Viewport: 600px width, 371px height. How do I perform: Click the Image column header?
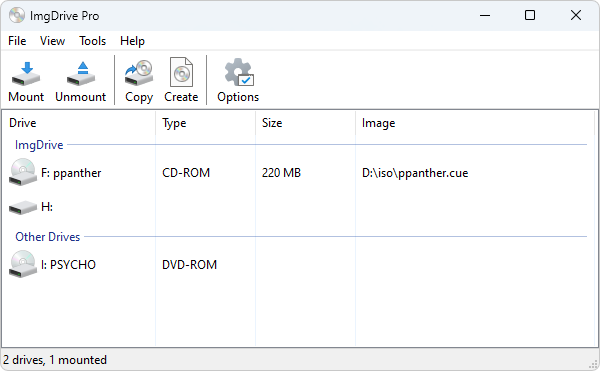(x=475, y=123)
